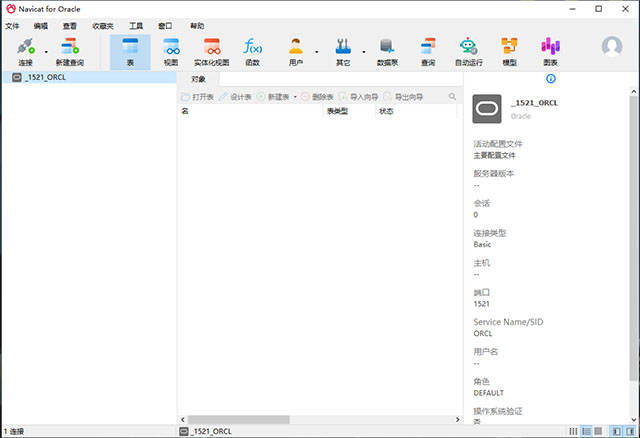The width and height of the screenshot is (640, 438).
Task: Click the horizontal scrollbar thumb
Action: [239, 420]
